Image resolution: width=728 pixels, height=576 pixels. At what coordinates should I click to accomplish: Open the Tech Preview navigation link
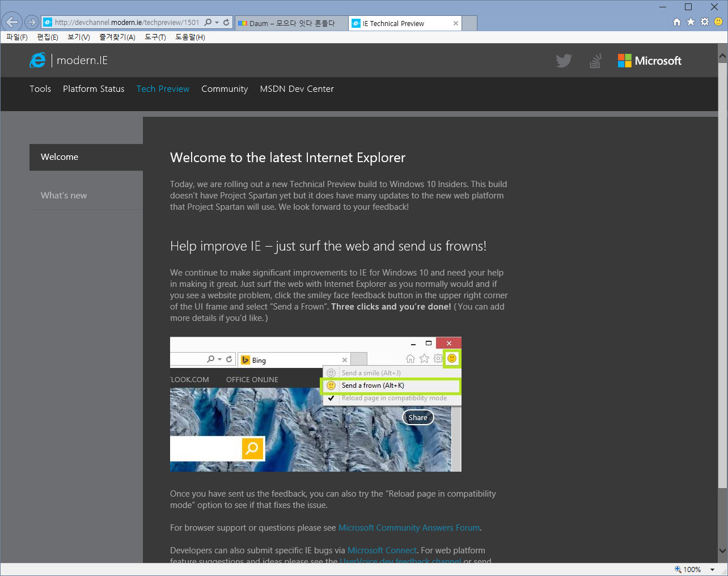[163, 89]
